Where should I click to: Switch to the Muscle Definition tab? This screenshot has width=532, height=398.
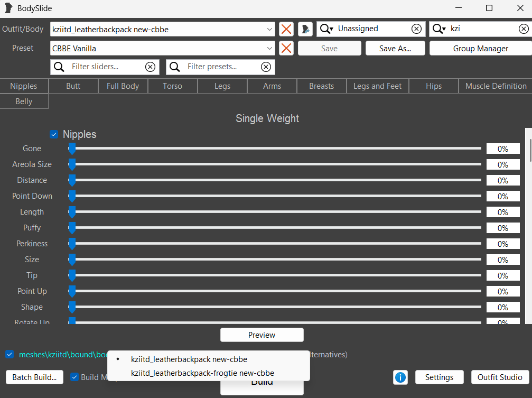pyautogui.click(x=496, y=86)
